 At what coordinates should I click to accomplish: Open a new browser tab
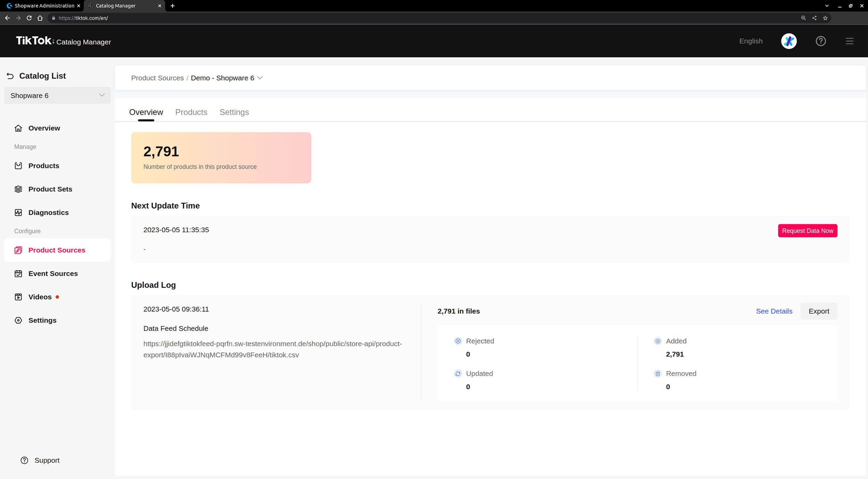173,6
